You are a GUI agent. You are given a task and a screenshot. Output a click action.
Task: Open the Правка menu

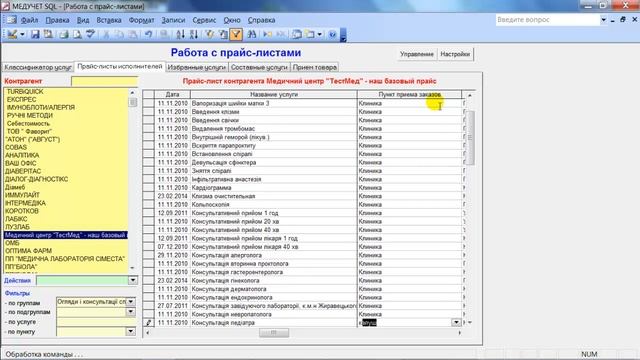point(57,20)
